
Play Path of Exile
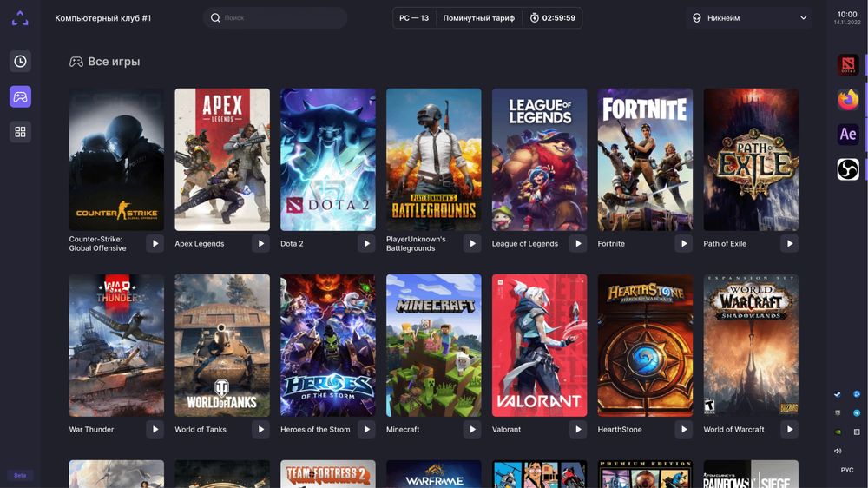tap(789, 244)
